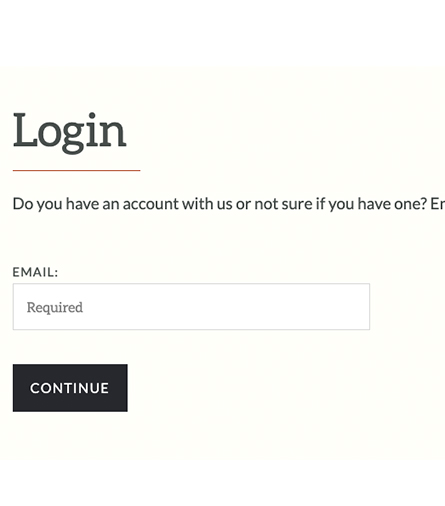This screenshot has height=506, width=445.
Task: Submit the login form with the dark Continue button
Action: (70, 388)
